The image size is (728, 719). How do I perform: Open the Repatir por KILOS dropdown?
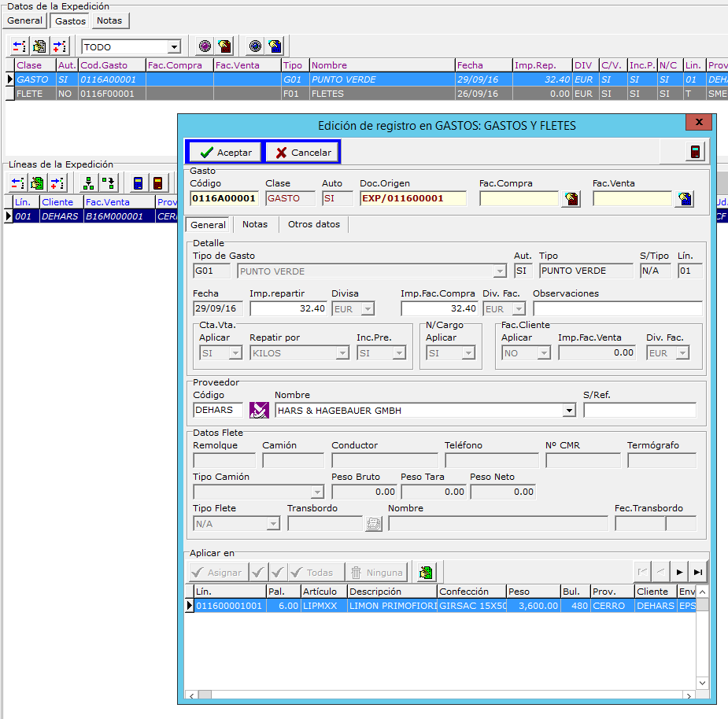click(342, 353)
